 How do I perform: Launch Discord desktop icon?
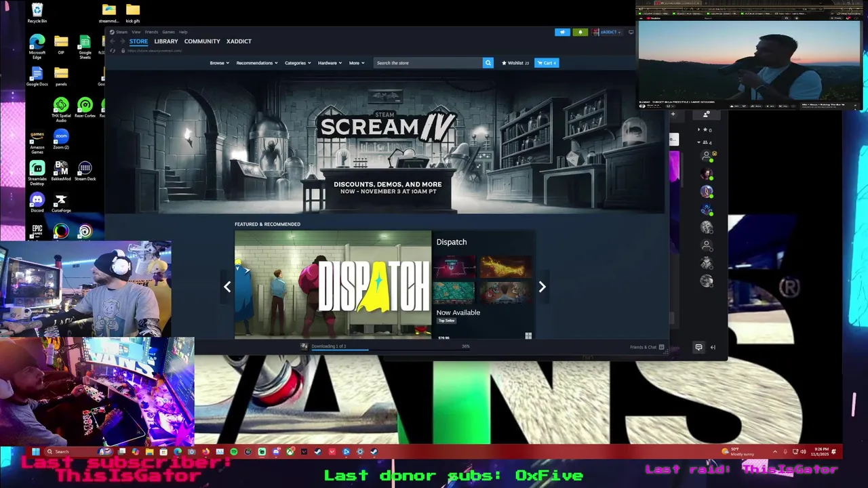37,203
